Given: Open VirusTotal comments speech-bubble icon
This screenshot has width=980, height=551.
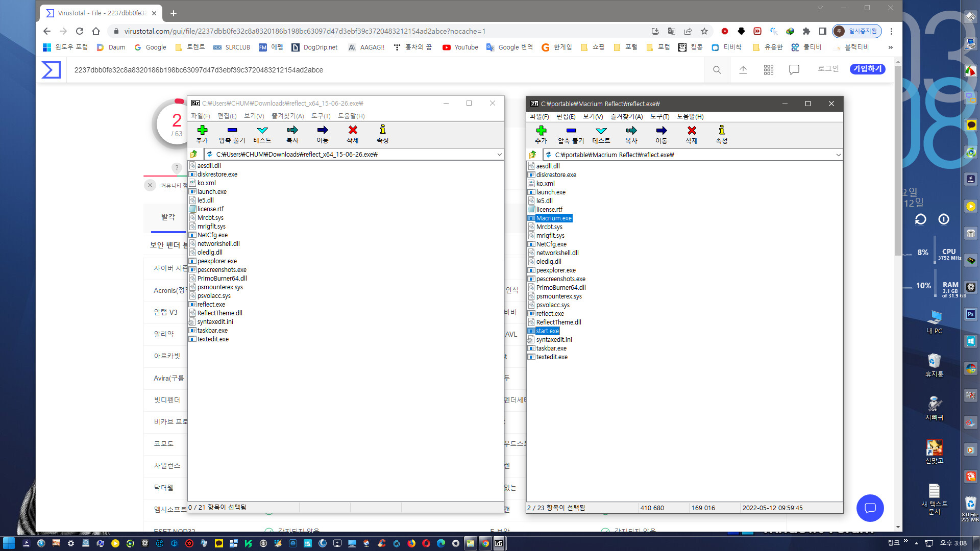Looking at the screenshot, I should pos(794,70).
